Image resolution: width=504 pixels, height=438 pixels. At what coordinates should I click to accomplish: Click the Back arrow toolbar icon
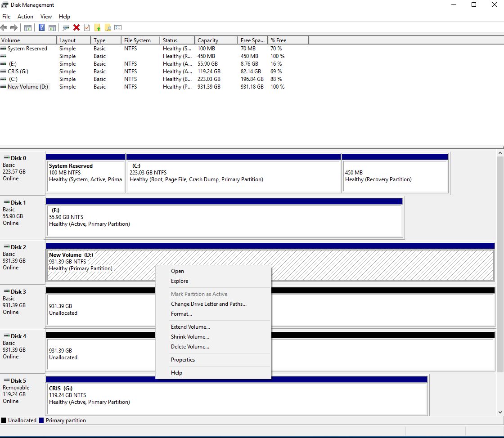(4, 27)
